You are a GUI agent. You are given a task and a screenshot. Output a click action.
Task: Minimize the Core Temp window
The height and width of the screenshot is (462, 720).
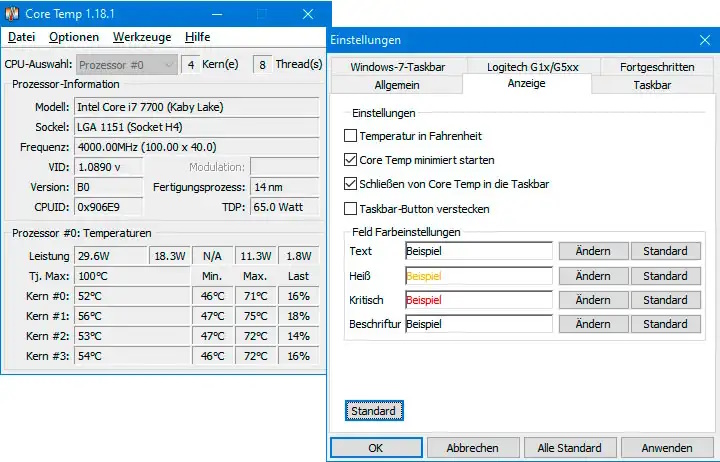(217, 14)
